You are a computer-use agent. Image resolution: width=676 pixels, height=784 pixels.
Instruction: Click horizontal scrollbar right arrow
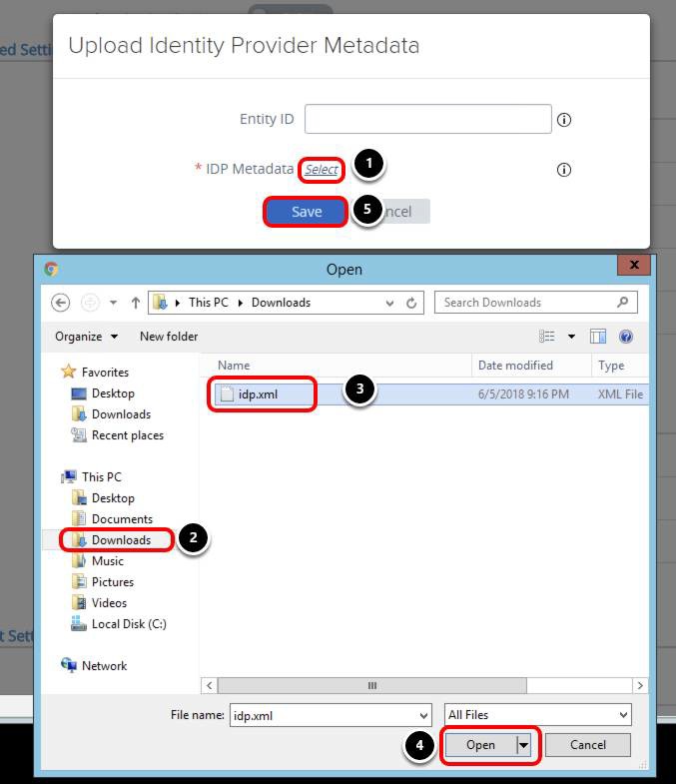(x=640, y=685)
